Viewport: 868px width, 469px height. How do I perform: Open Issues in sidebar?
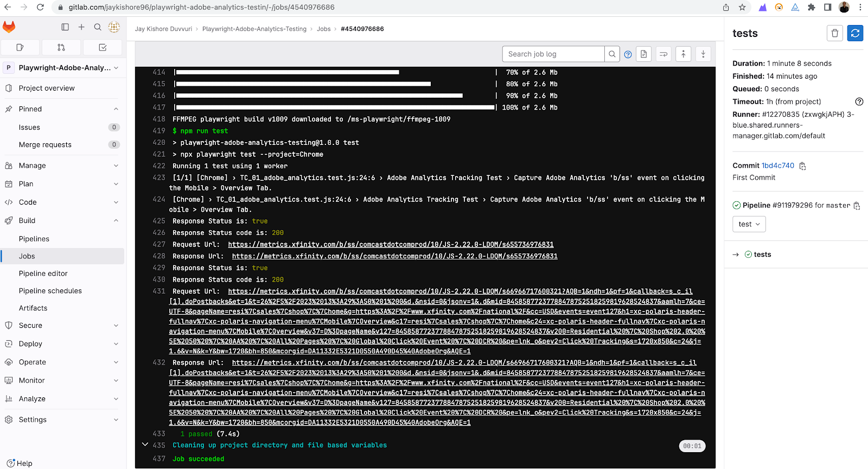pos(63,128)
